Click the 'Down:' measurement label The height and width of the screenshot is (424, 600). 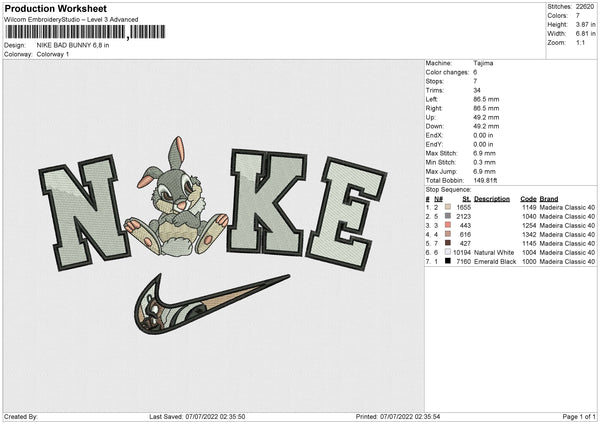(x=434, y=126)
